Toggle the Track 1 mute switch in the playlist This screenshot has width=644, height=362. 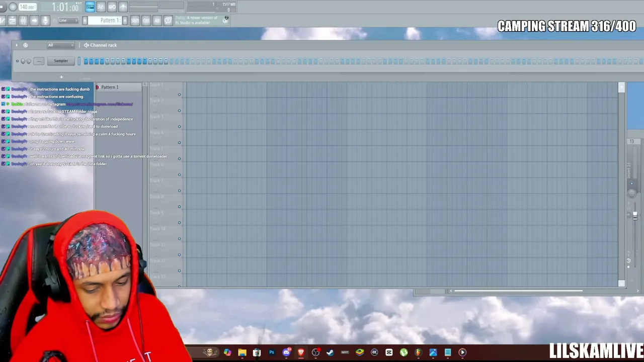(x=179, y=95)
